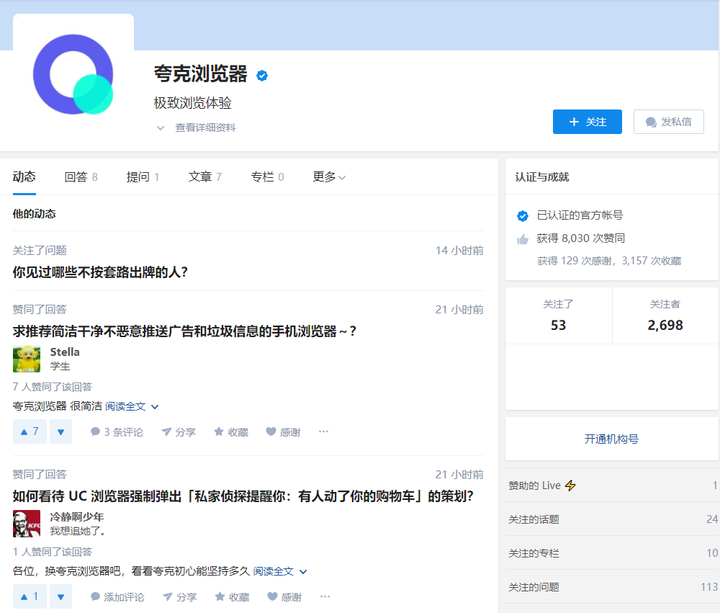
Task: Open more options on 冷静啊少年's answer
Action: (x=325, y=596)
